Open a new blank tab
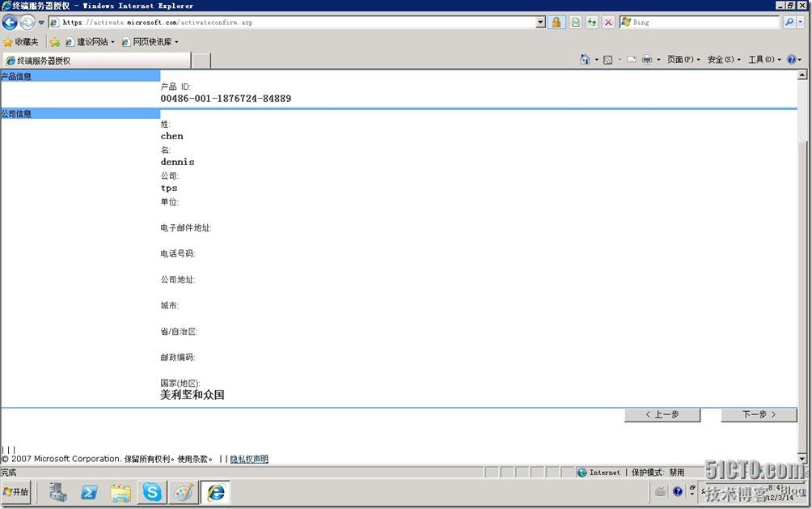812x509 pixels. pyautogui.click(x=201, y=61)
